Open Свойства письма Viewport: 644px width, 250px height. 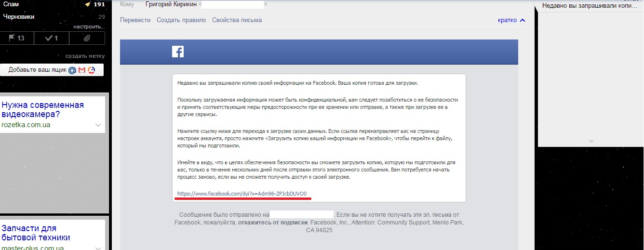(x=237, y=20)
